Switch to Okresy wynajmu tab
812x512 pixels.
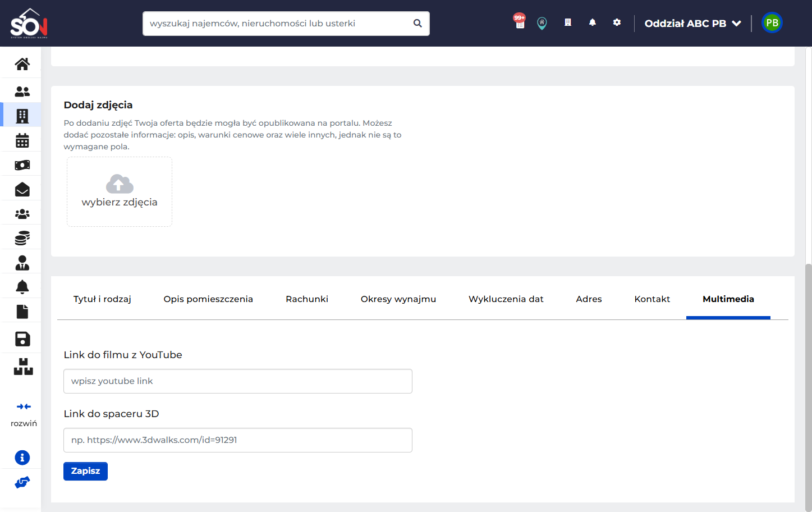(398, 299)
